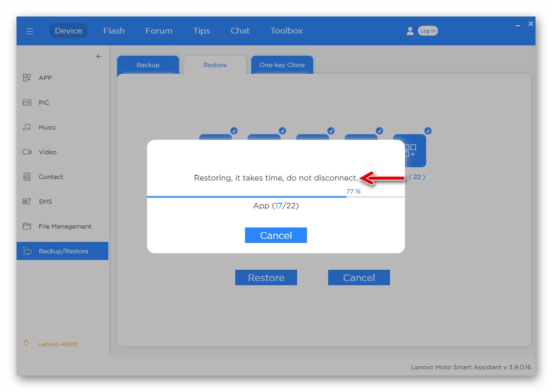Select Video label in sidebar
Screen dimensions: 552x392
click(47, 152)
